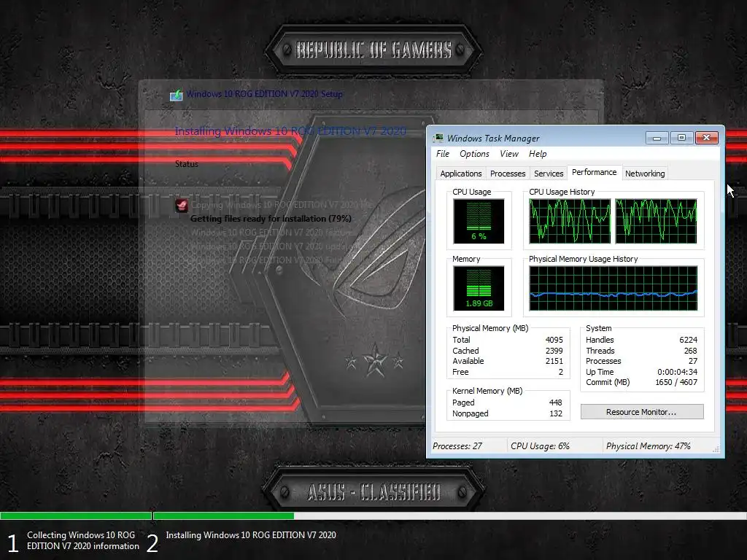
Task: Click the Status label in Setup window
Action: pyautogui.click(x=186, y=164)
